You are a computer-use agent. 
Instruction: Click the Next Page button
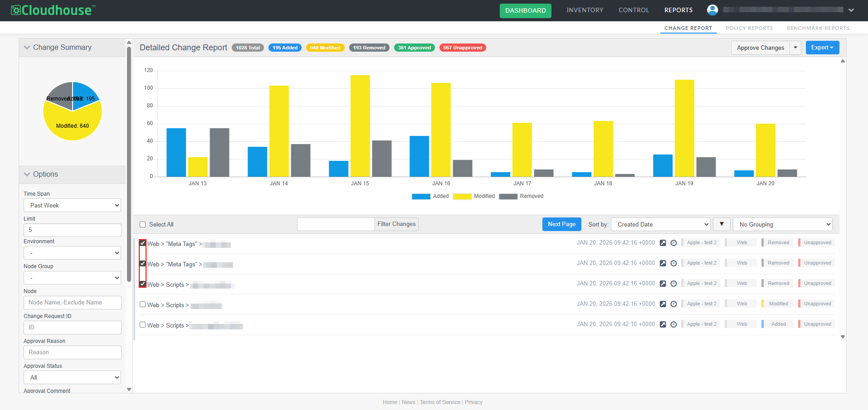561,224
